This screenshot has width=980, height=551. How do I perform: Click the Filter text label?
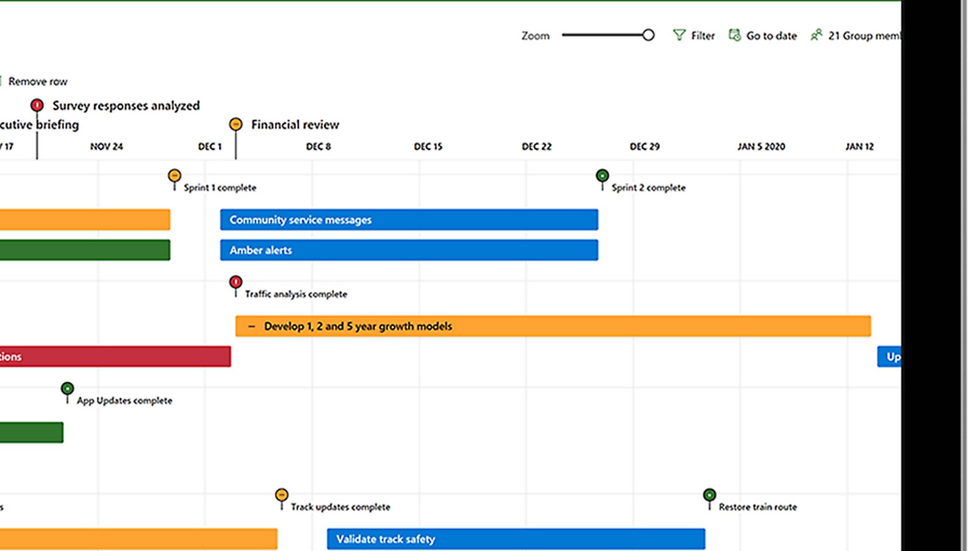pos(703,36)
